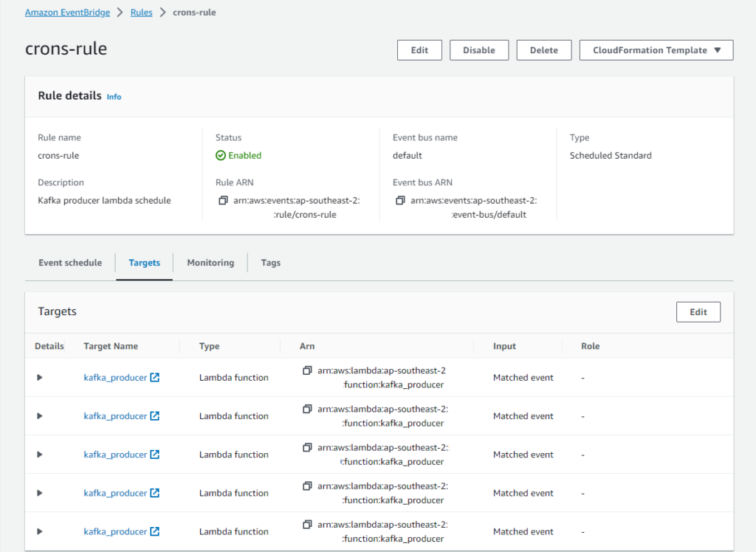This screenshot has width=756, height=552.
Task: Copy the last target's Lambda ARN
Action: [307, 524]
